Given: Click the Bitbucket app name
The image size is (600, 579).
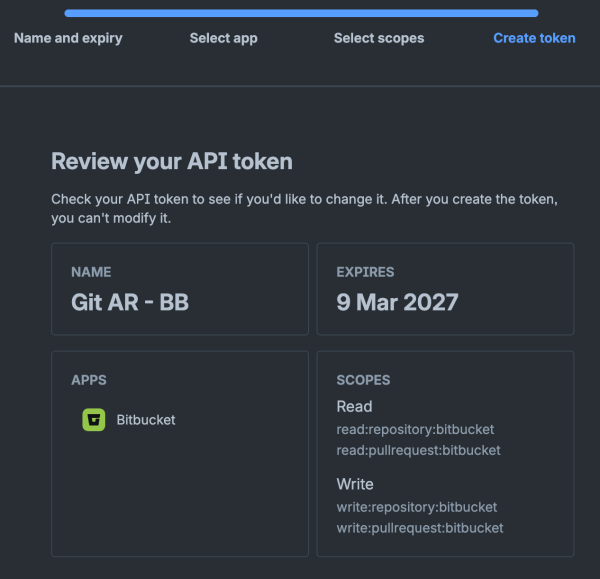Looking at the screenshot, I should click(146, 420).
